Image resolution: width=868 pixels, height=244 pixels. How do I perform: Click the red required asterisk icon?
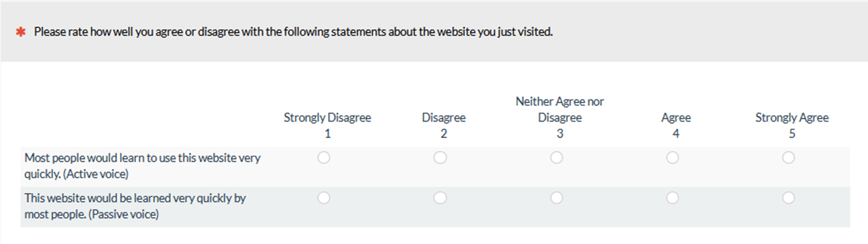coord(21,32)
